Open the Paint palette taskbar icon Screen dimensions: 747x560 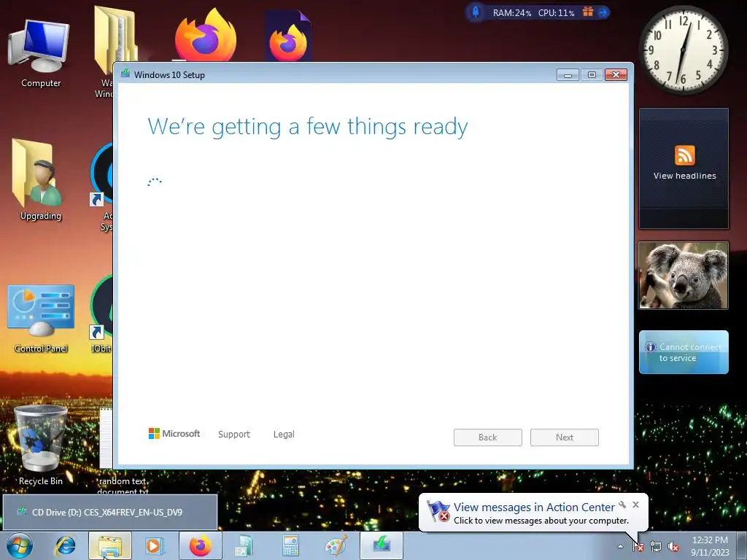[x=336, y=545]
